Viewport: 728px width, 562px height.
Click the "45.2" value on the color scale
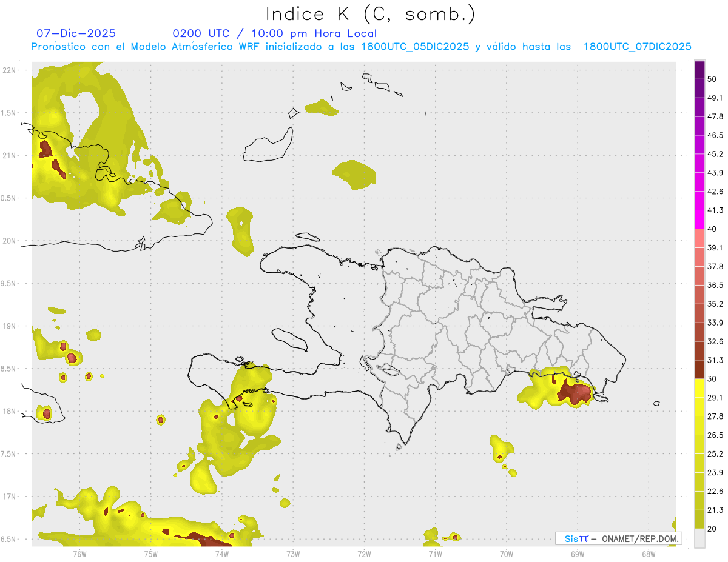pyautogui.click(x=715, y=154)
